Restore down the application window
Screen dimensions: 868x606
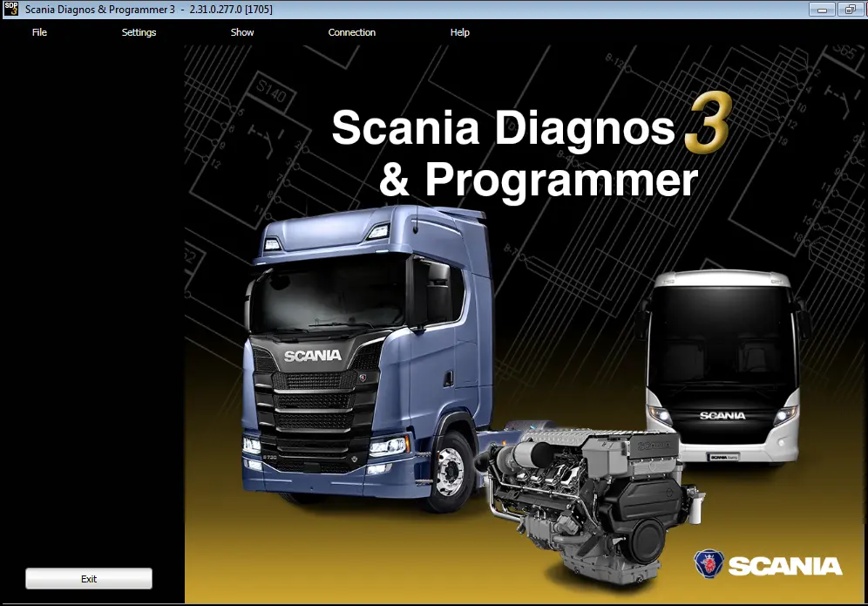(851, 10)
